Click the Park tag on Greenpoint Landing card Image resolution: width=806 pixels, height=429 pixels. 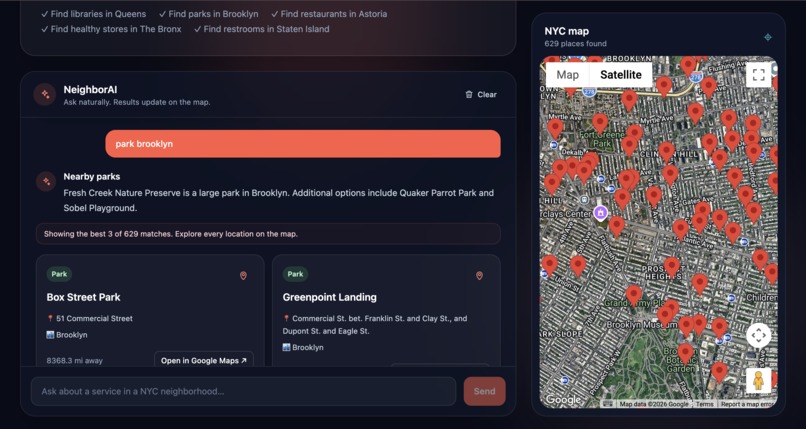[295, 274]
